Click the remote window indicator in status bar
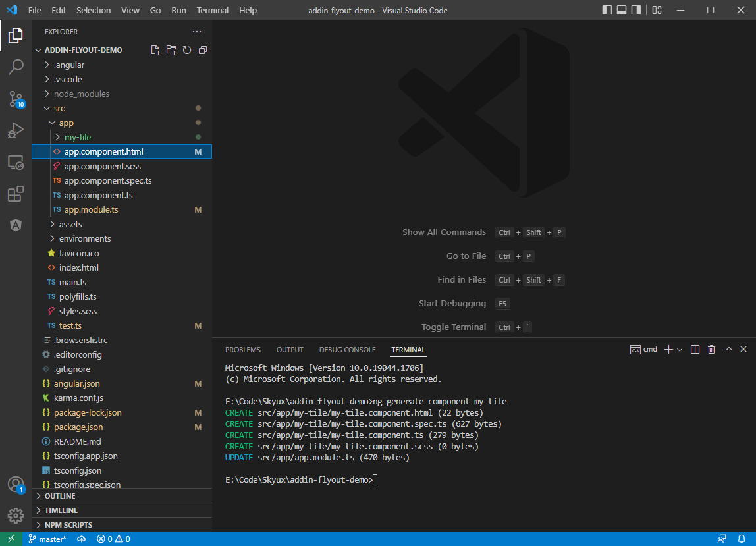 11,539
